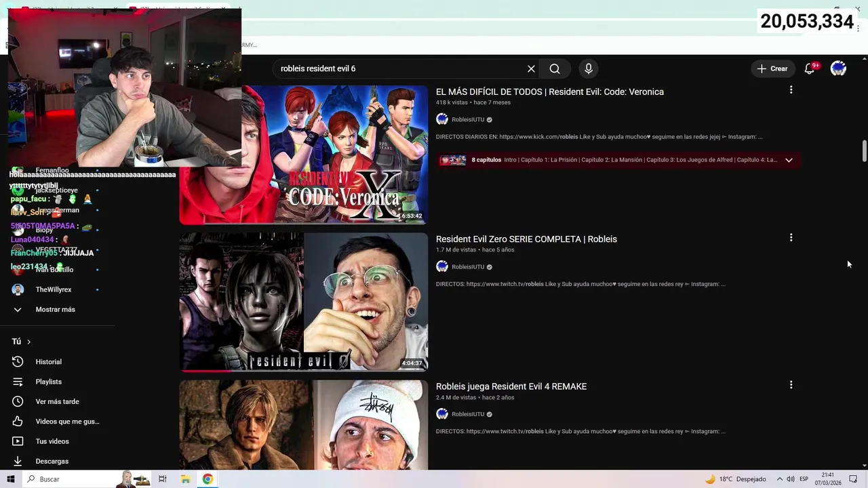Click the page vertical scrollbar thumb

864,151
